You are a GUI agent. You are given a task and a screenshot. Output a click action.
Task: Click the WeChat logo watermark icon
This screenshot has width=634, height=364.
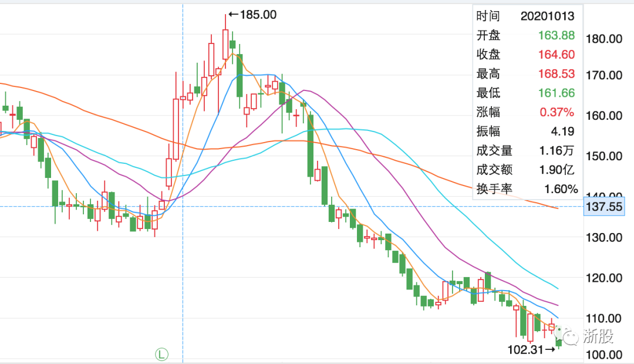click(x=567, y=335)
